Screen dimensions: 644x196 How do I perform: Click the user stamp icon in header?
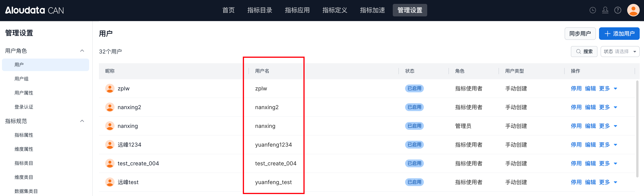(x=605, y=10)
